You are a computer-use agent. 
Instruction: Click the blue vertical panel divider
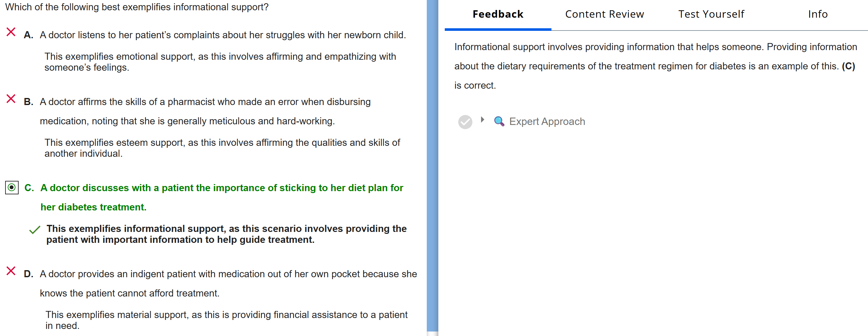[x=432, y=168]
